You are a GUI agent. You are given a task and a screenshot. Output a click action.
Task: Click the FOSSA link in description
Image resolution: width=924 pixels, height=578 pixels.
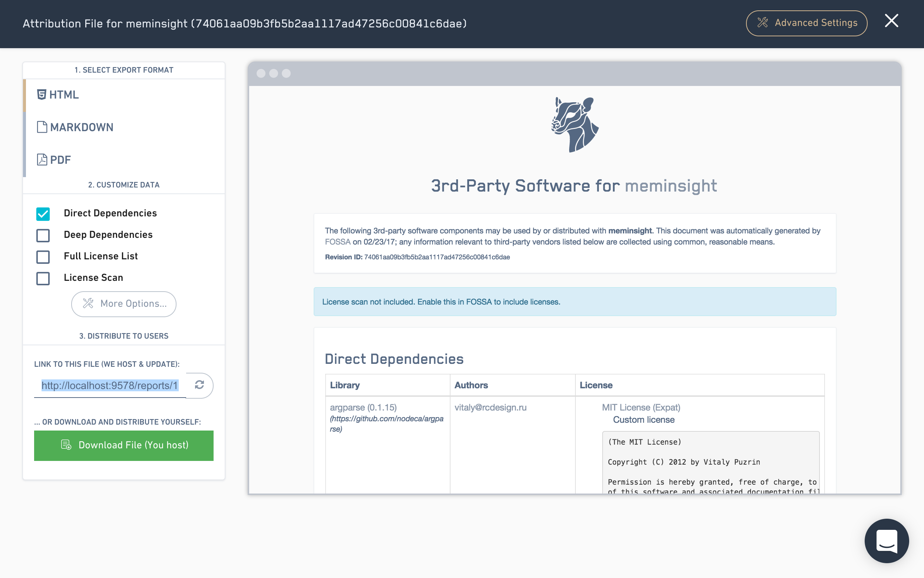click(x=337, y=242)
